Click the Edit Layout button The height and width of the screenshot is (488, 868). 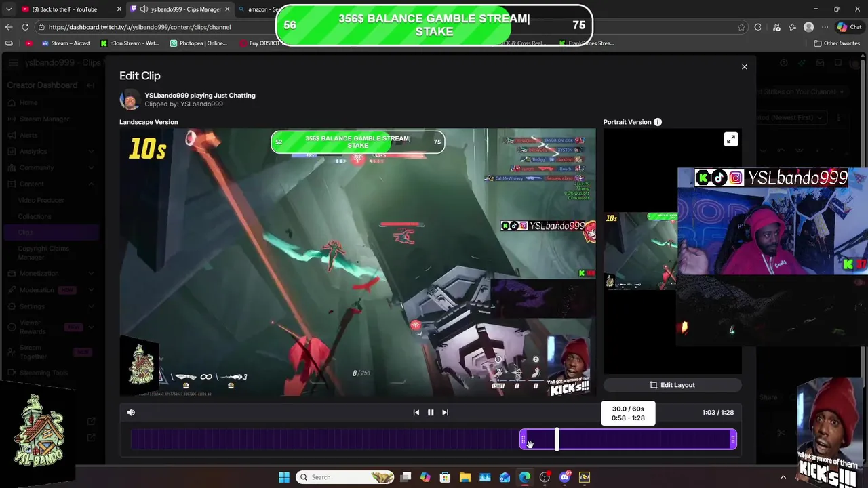672,385
